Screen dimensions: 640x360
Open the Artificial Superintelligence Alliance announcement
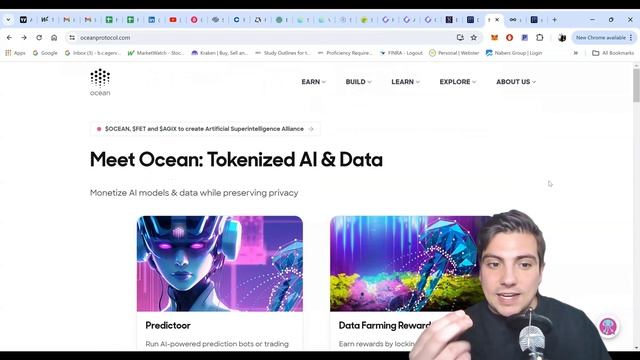[x=205, y=129]
